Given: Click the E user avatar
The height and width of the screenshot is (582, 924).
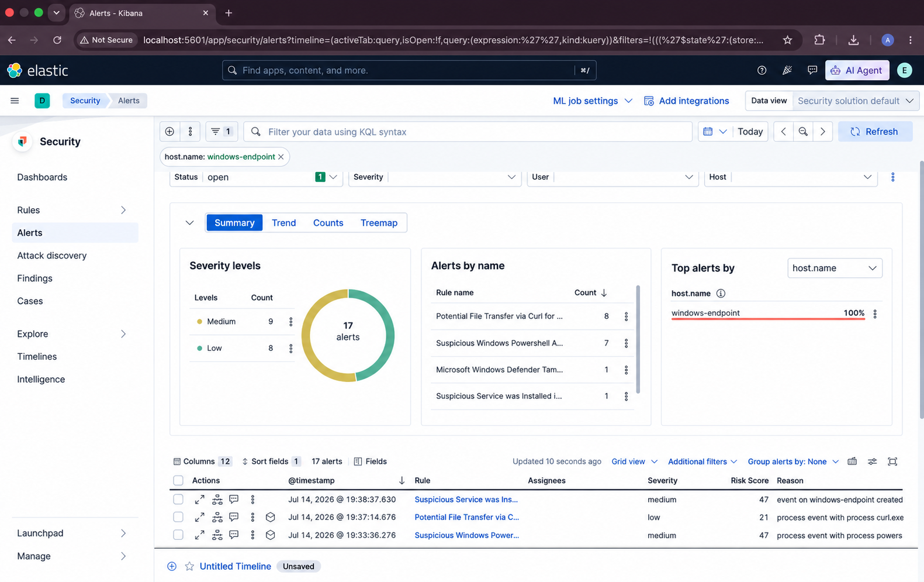Looking at the screenshot, I should tap(904, 70).
